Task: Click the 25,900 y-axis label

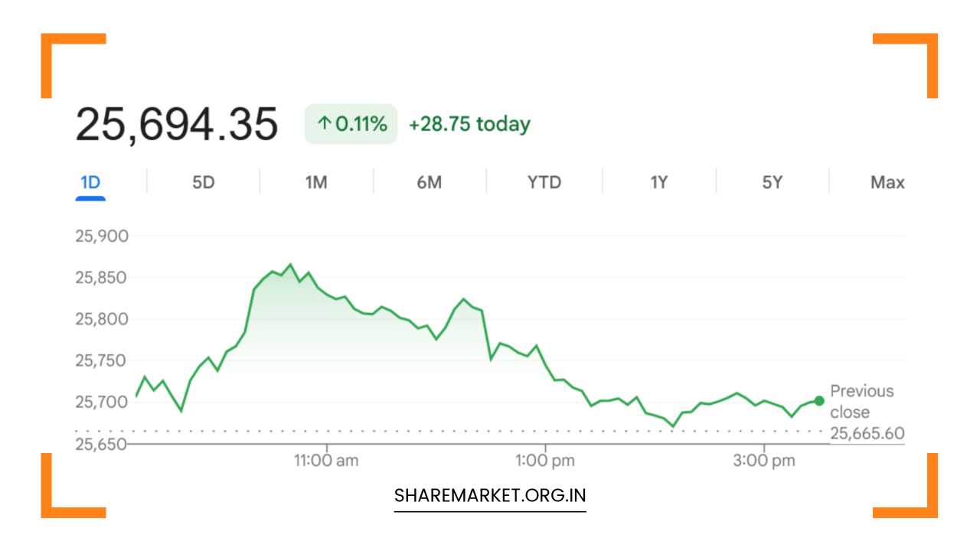Action: (102, 236)
